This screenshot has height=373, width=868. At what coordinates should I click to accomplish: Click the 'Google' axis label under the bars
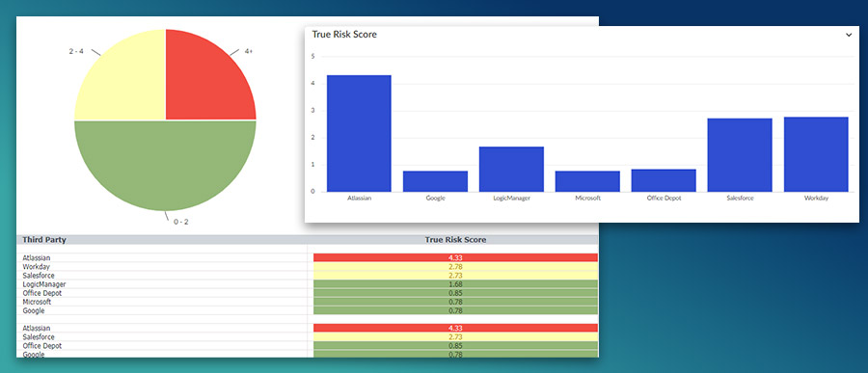[435, 199]
